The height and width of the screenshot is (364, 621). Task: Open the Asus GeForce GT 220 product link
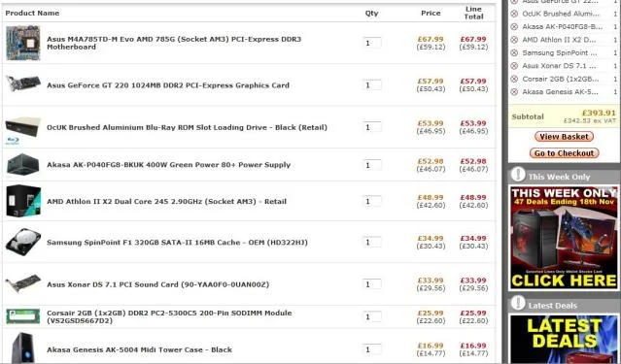click(x=168, y=85)
